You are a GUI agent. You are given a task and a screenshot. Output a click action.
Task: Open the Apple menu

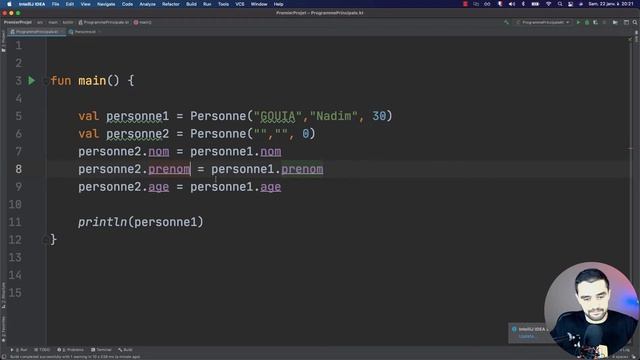coord(9,4)
